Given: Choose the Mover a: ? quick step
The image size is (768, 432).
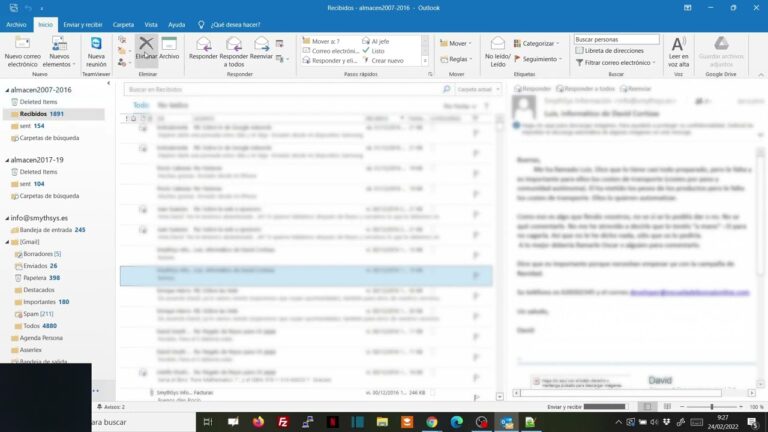Looking at the screenshot, I should [x=321, y=41].
